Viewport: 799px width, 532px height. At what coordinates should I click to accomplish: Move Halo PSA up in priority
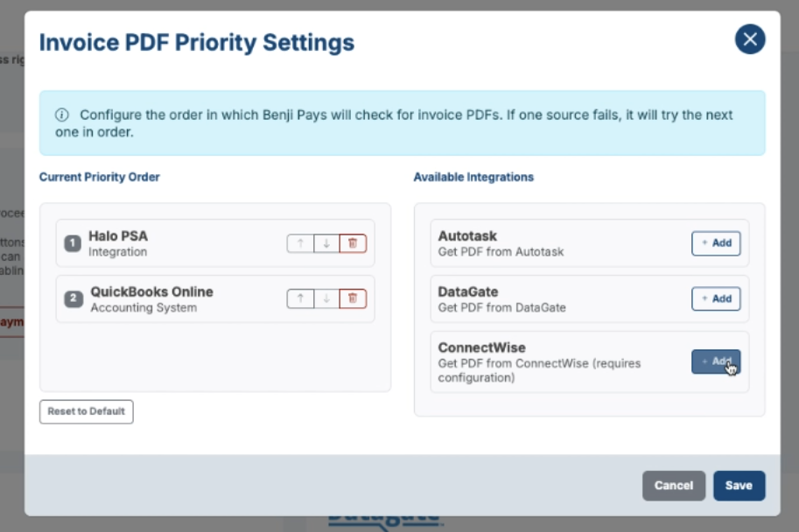(x=301, y=243)
